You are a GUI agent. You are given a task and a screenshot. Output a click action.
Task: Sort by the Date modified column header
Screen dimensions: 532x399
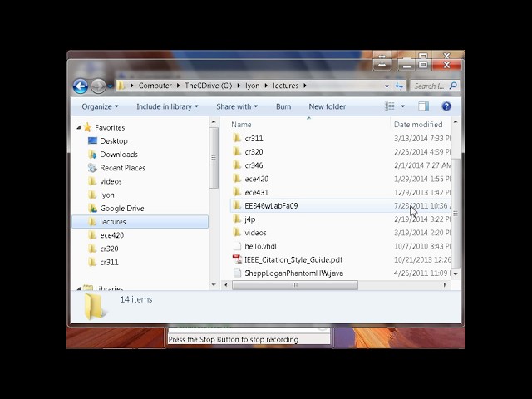pyautogui.click(x=418, y=125)
